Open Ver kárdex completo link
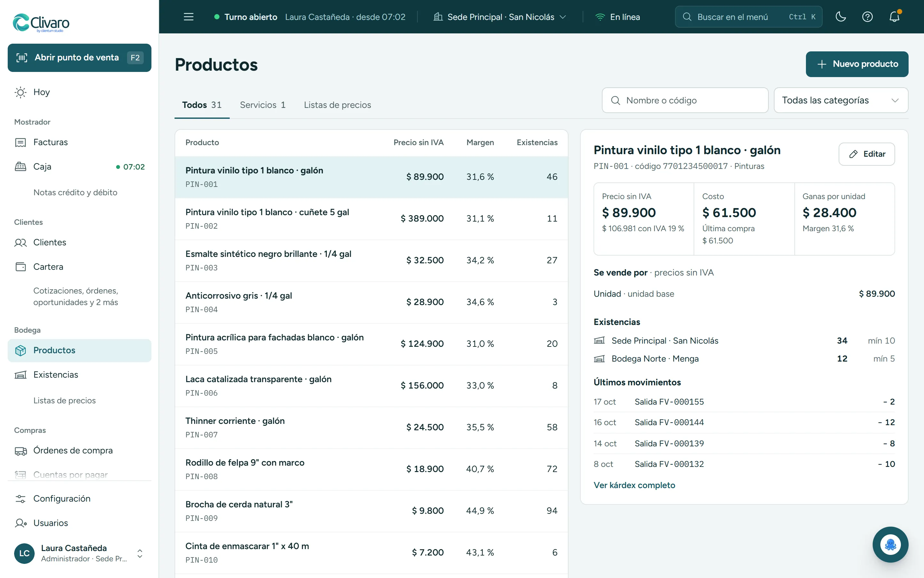 point(634,485)
